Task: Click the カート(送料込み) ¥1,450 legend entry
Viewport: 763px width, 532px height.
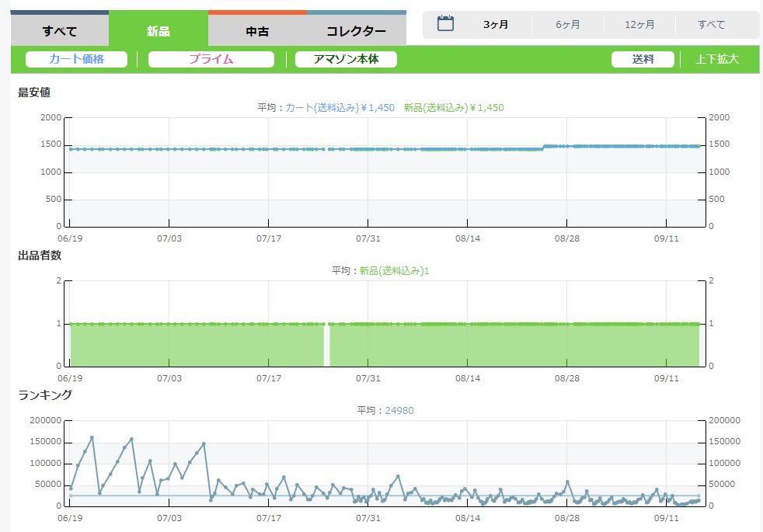Action: [x=340, y=108]
